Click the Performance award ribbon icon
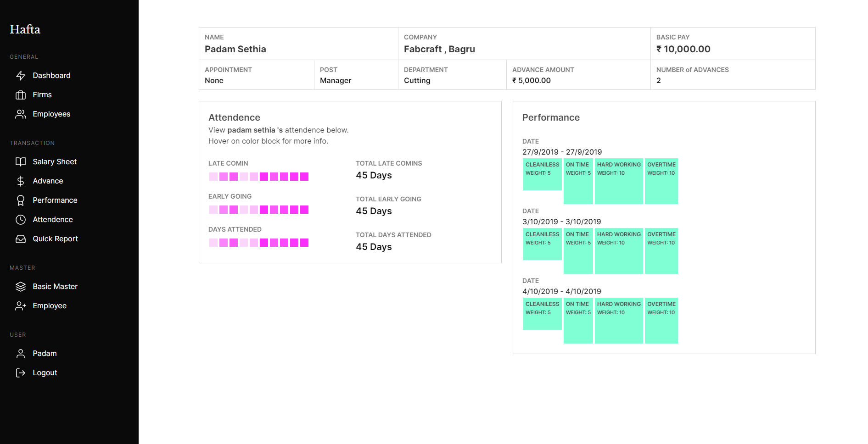The image size is (868, 444). pos(21,200)
